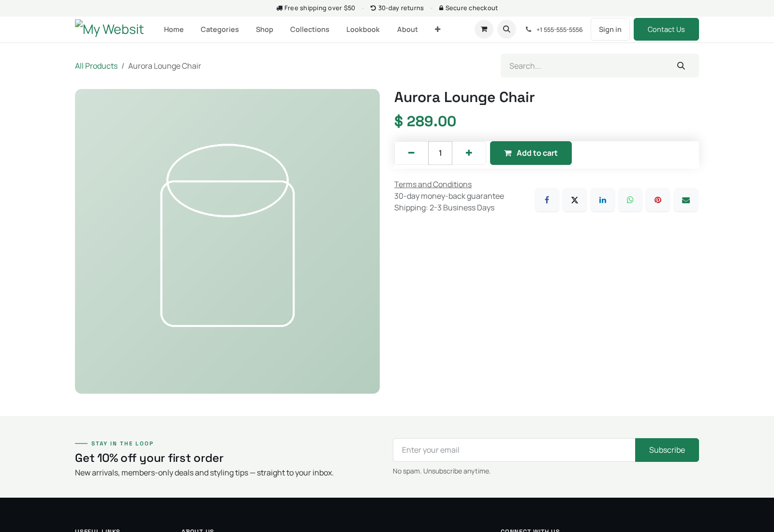This screenshot has height=532, width=774.
Task: Decrease quantity with the minus button
Action: 411,153
